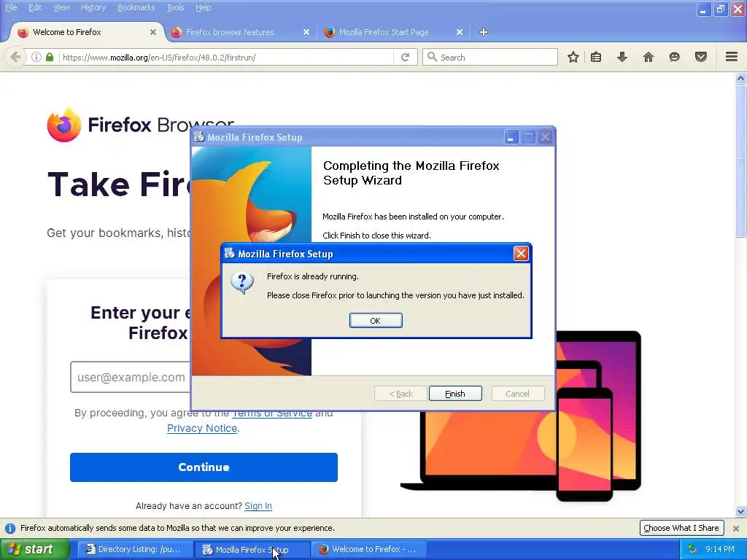Open the Bookmarks menu

136,7
